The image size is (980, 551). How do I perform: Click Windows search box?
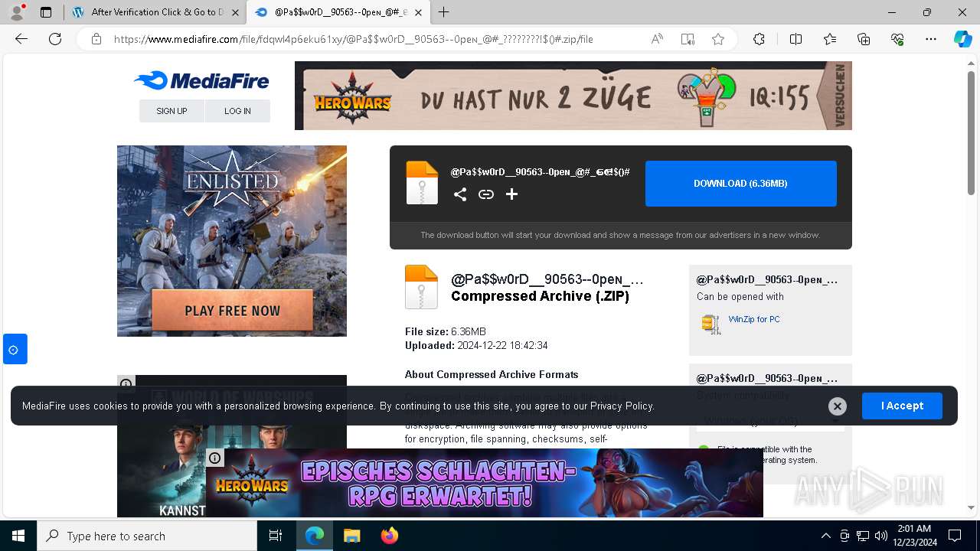tap(147, 536)
